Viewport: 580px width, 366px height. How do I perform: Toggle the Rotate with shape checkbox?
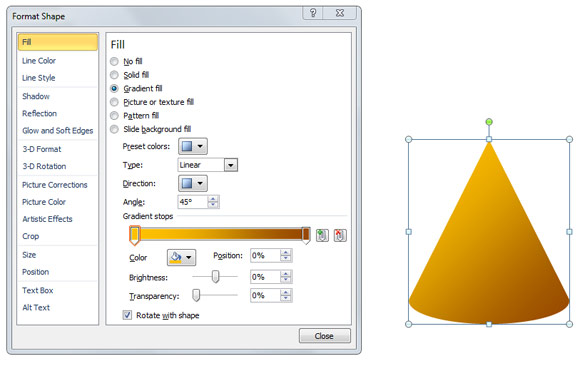coord(127,315)
